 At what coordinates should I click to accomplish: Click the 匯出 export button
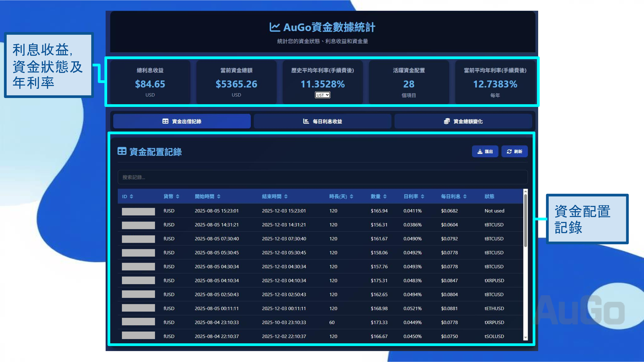click(485, 152)
